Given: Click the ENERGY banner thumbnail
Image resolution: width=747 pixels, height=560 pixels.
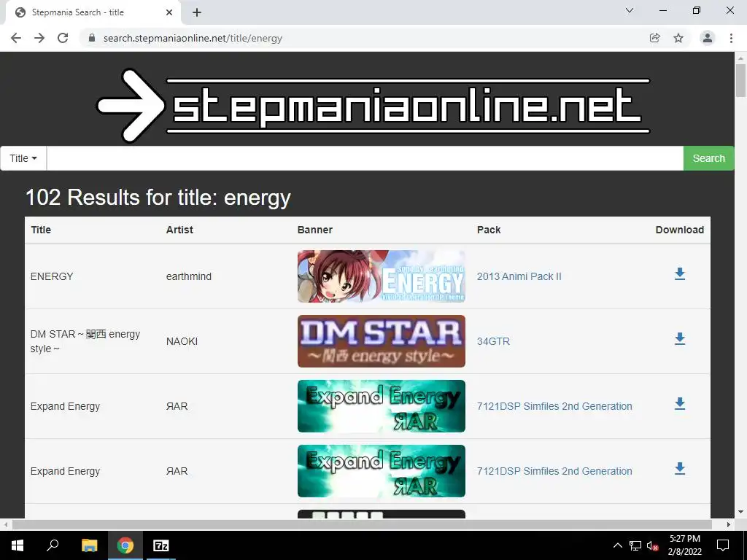Looking at the screenshot, I should click(381, 276).
